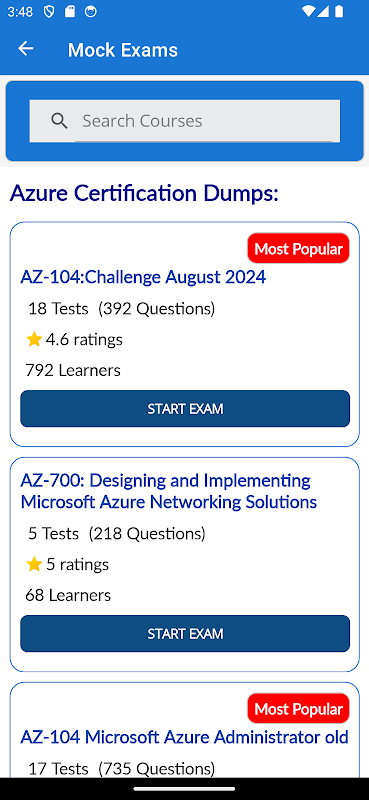Start exam for AZ-104 Challenge August 2024
This screenshot has width=369, height=800.
[x=185, y=409]
